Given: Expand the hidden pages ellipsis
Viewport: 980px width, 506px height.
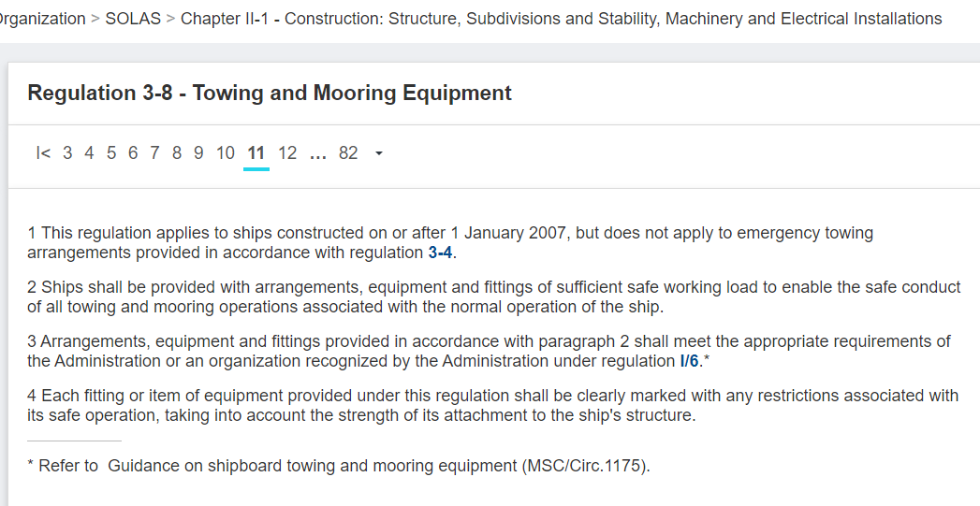Looking at the screenshot, I should pos(317,153).
